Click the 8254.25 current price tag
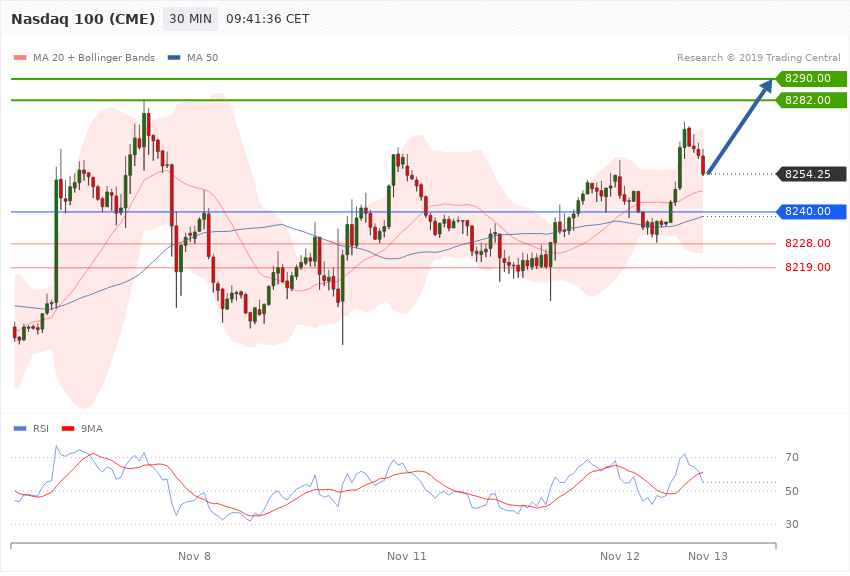This screenshot has height=576, width=850. [x=811, y=174]
